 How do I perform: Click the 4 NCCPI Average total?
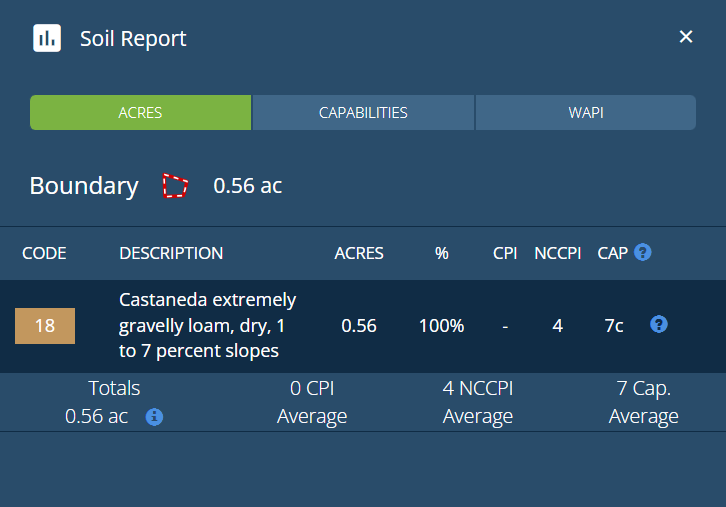[478, 402]
